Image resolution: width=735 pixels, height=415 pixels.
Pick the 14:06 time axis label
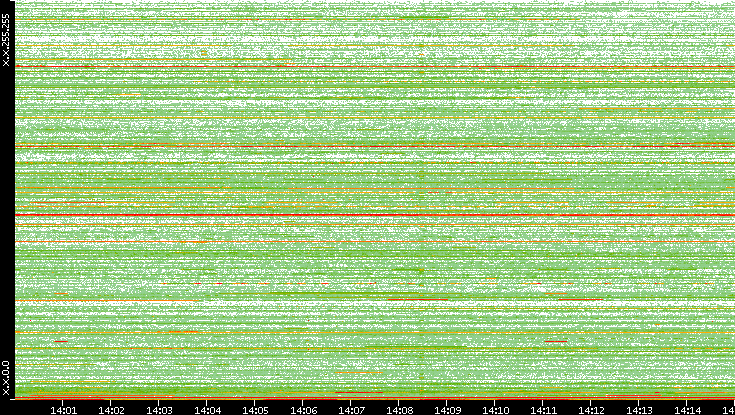point(303,410)
